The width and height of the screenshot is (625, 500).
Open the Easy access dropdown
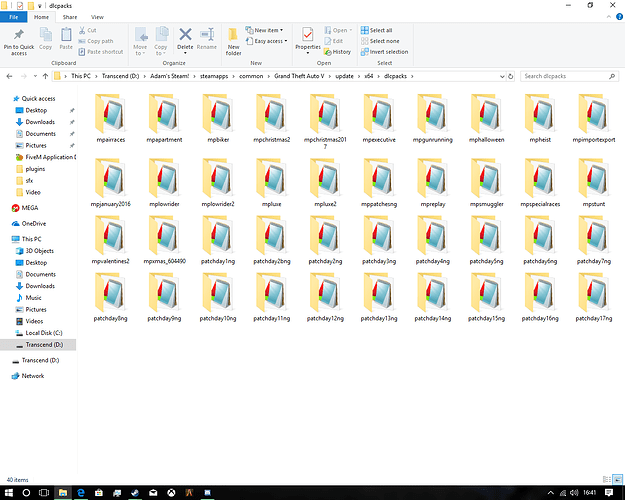pyautogui.click(x=266, y=41)
